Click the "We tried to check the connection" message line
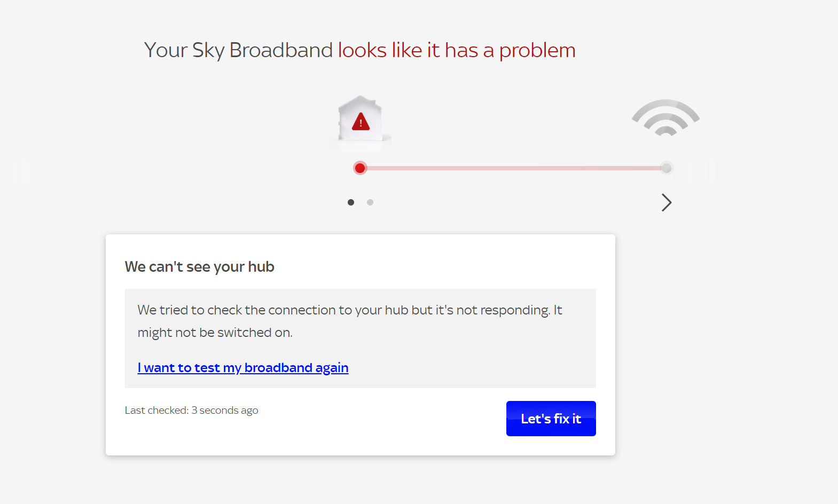 [x=349, y=310]
